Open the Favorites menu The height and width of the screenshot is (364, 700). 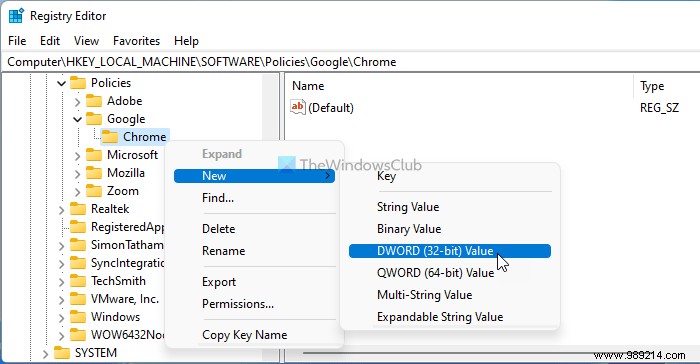tap(136, 41)
